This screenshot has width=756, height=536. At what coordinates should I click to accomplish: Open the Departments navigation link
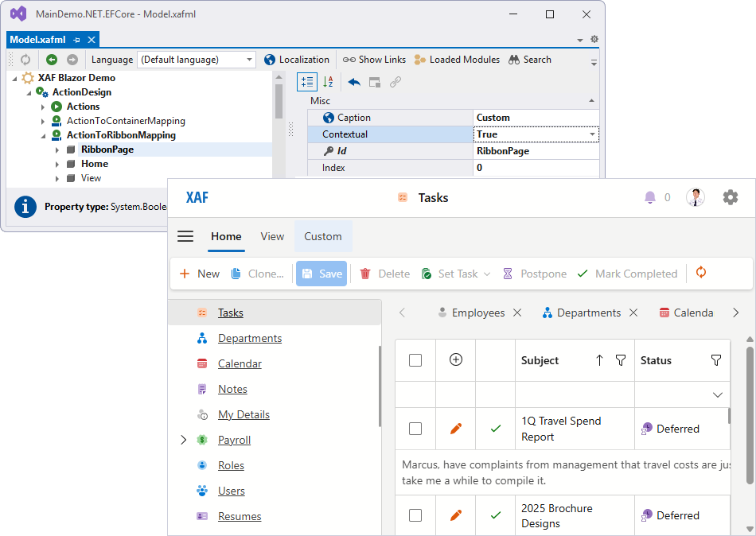pyautogui.click(x=250, y=338)
